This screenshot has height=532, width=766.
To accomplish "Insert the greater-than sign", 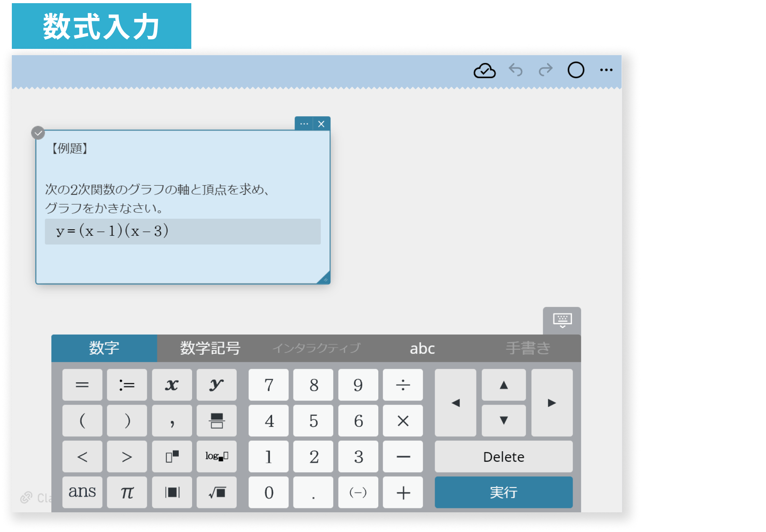I will click(x=127, y=457).
